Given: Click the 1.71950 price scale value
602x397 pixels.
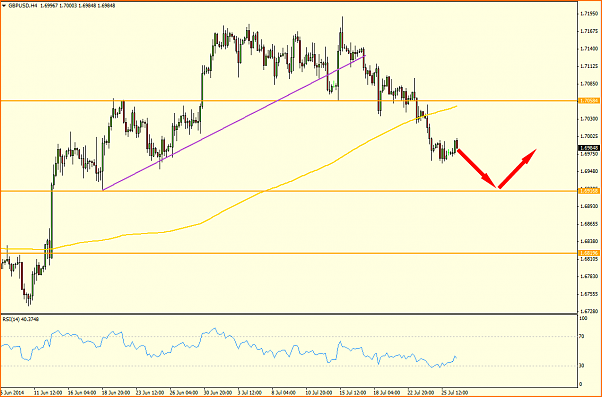Looking at the screenshot, I should click(x=590, y=13).
